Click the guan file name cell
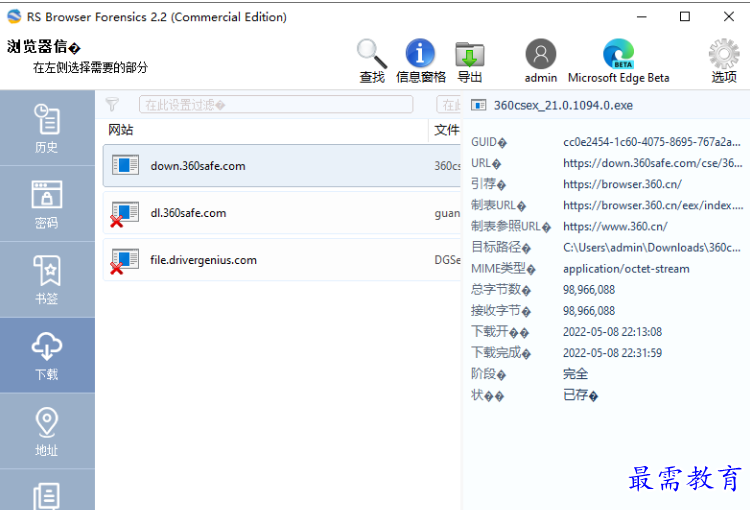The height and width of the screenshot is (510, 750). pyautogui.click(x=447, y=213)
